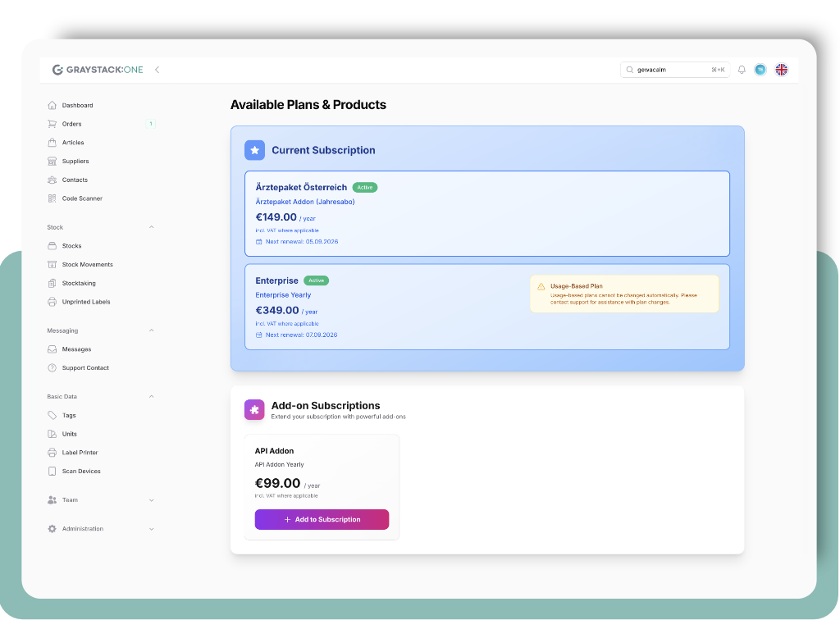The width and height of the screenshot is (840, 620).
Task: Open Stock Movements page
Action: tap(87, 265)
